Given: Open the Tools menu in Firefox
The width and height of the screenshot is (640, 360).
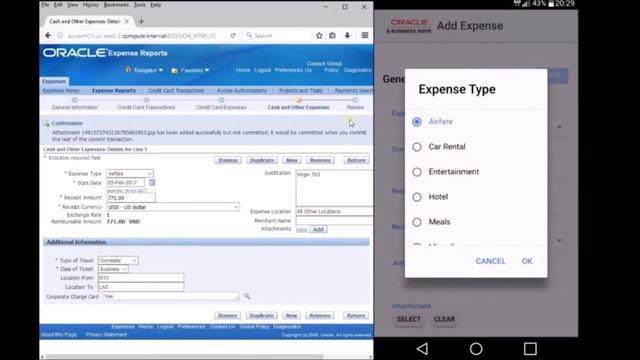Looking at the screenshot, I should click(140, 5).
